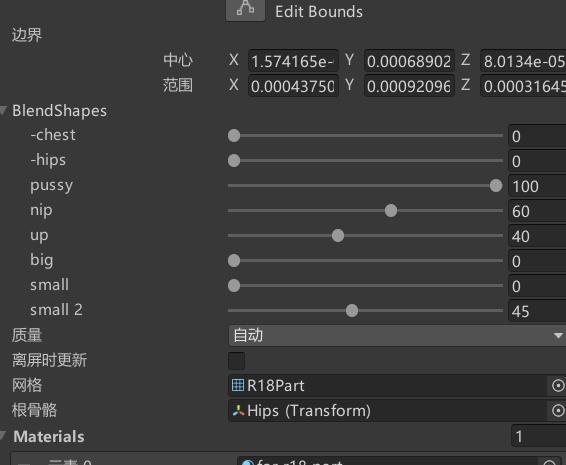566x465 pixels.
Task: Click the Edit Bounds icon button
Action: point(245,10)
